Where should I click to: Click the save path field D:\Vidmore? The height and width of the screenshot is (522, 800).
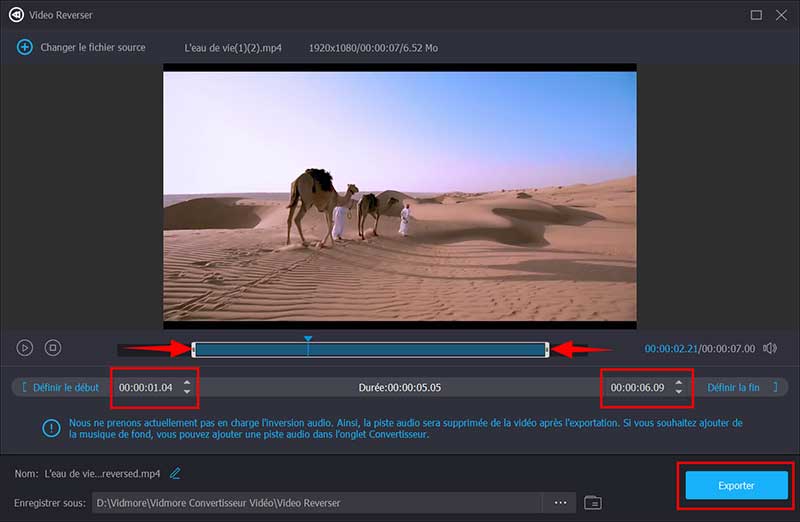[318, 503]
